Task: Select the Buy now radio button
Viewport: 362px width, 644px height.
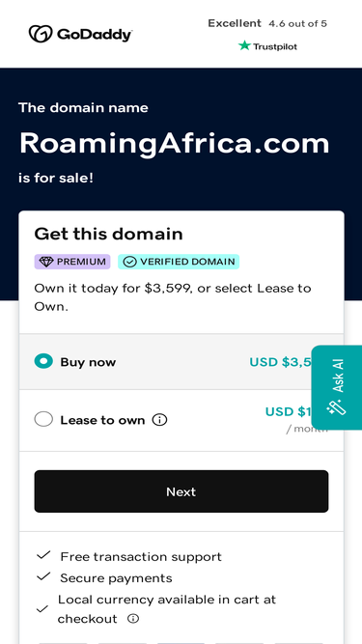Action: tap(43, 361)
